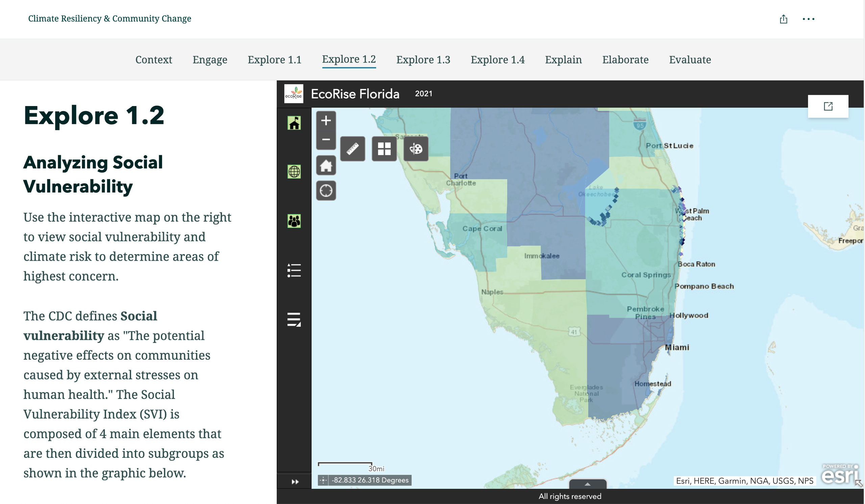Screen dimensions: 865x504
Task: Select the ruler measurement tool
Action: [352, 149]
